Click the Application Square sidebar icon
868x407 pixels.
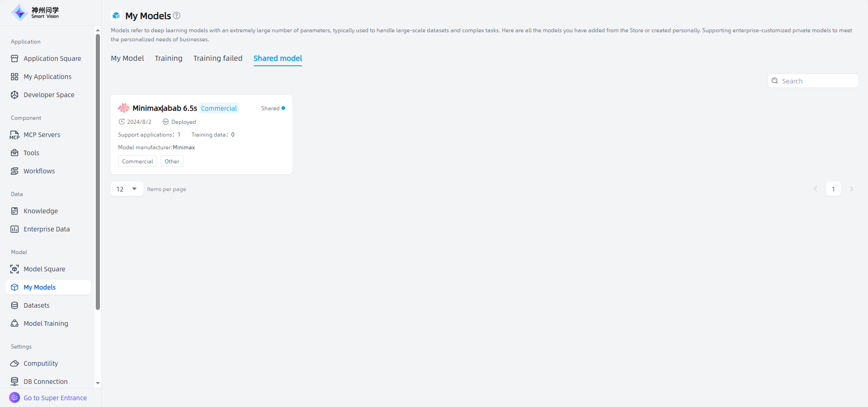(15, 59)
